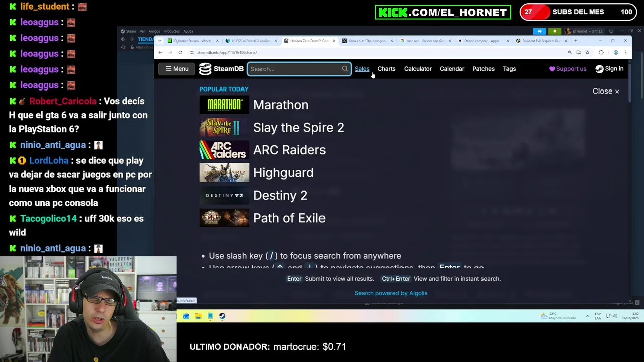Select Marathon from popular today
This screenshot has width=644, height=362.
pos(281,105)
